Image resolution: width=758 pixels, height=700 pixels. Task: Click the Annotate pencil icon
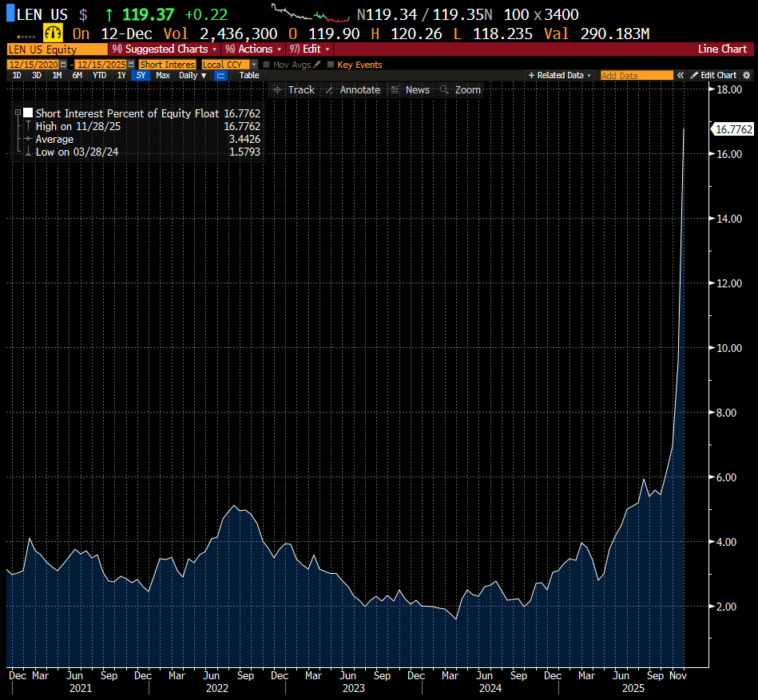pyautogui.click(x=329, y=90)
